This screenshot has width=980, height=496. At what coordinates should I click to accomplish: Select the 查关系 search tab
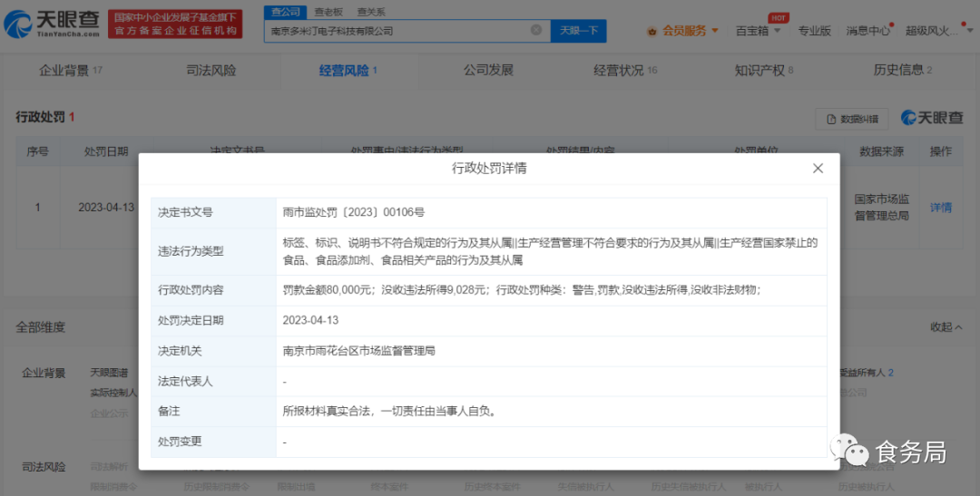coord(371,12)
